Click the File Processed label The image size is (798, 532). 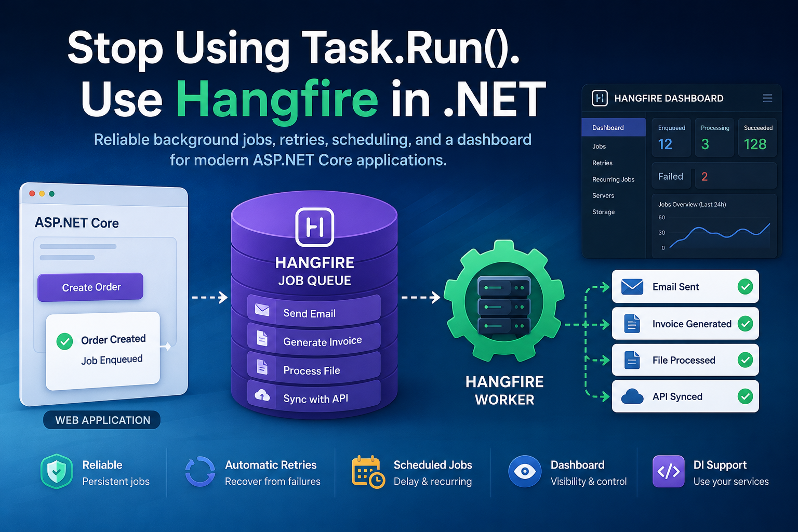tap(684, 360)
